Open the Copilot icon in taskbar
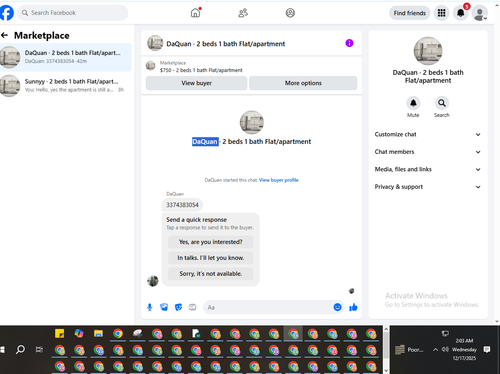Image resolution: width=500 pixels, height=374 pixels. pyautogui.click(x=79, y=333)
